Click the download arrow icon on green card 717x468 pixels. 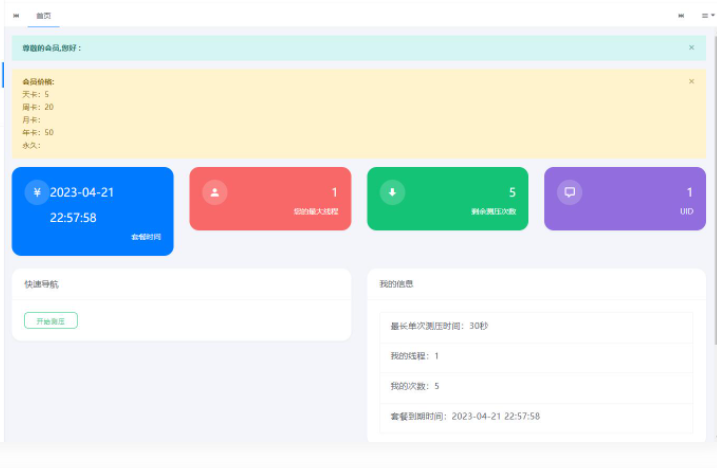coord(392,193)
